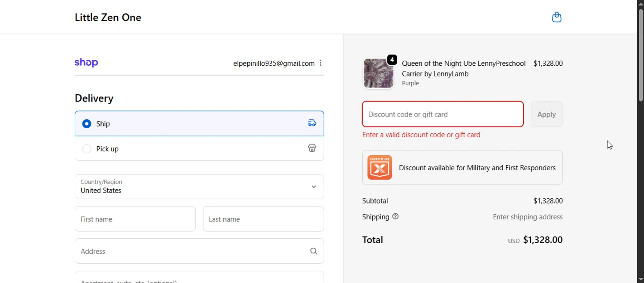Click the page vertical scrollbar thumb
The image size is (644, 283).
[x=641, y=55]
